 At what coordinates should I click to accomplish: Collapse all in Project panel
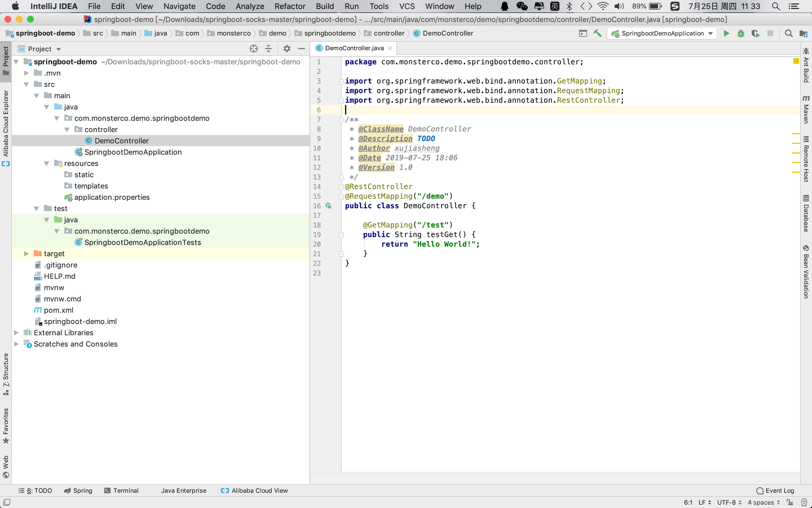tap(268, 49)
